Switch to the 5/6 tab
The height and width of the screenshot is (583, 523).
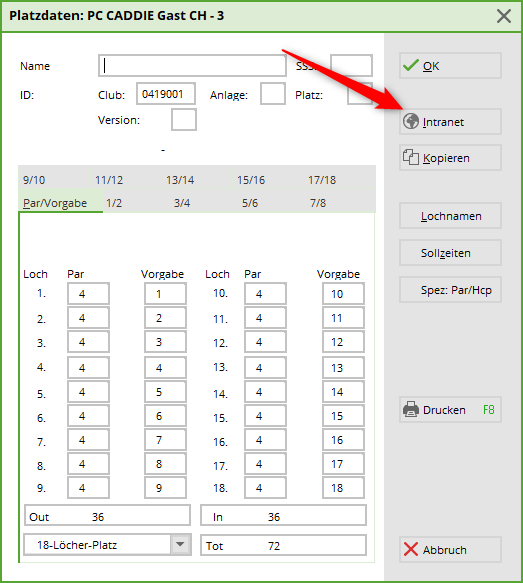point(250,203)
